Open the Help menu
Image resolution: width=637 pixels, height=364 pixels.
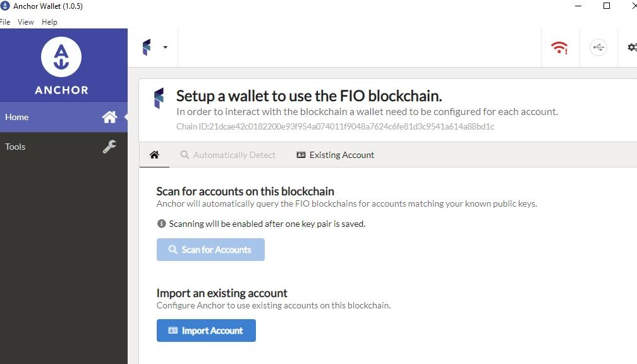coord(49,22)
